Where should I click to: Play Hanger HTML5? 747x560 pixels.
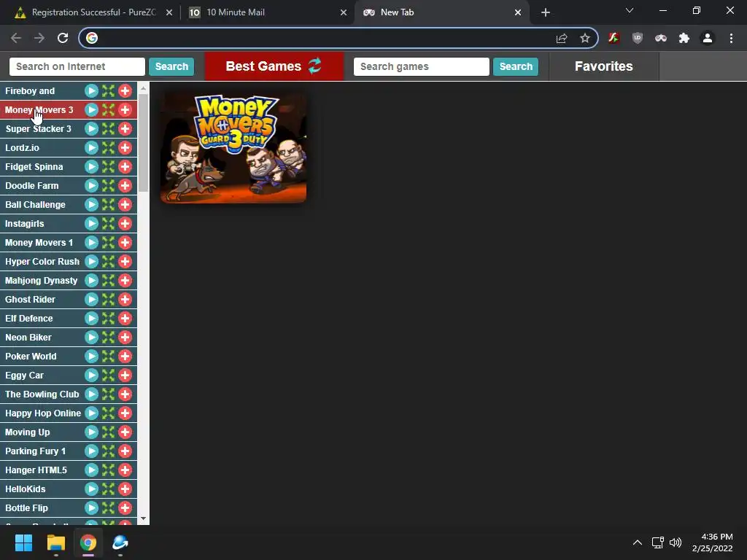[x=91, y=470]
